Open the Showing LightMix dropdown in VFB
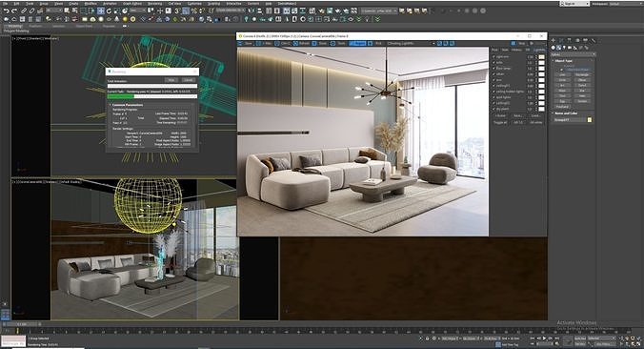 (x=411, y=43)
